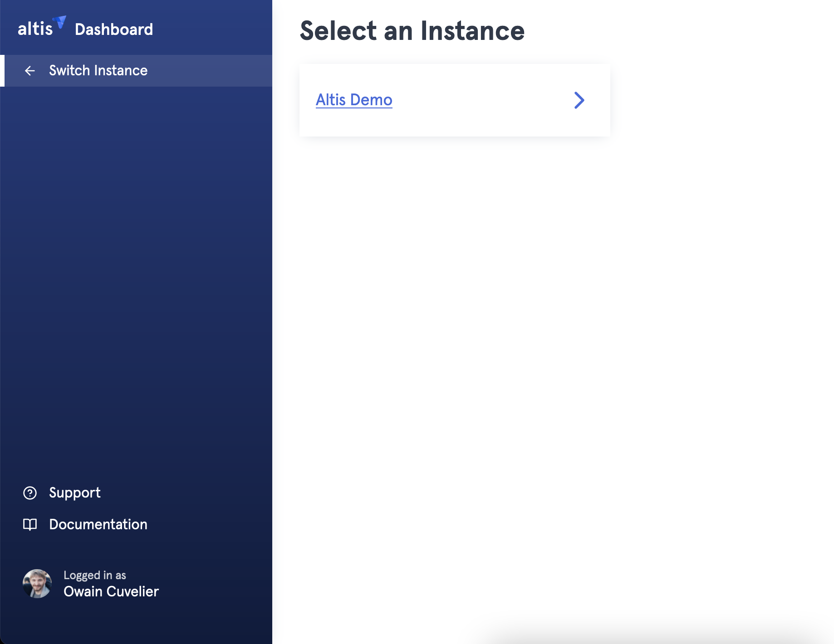This screenshot has width=834, height=644.
Task: Click the Dashboard title in the header
Action: [x=114, y=29]
